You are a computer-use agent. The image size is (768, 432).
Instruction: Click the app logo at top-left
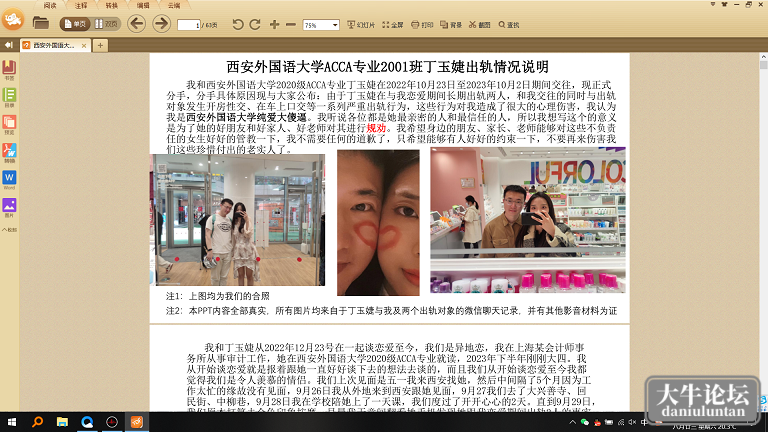tap(13, 20)
